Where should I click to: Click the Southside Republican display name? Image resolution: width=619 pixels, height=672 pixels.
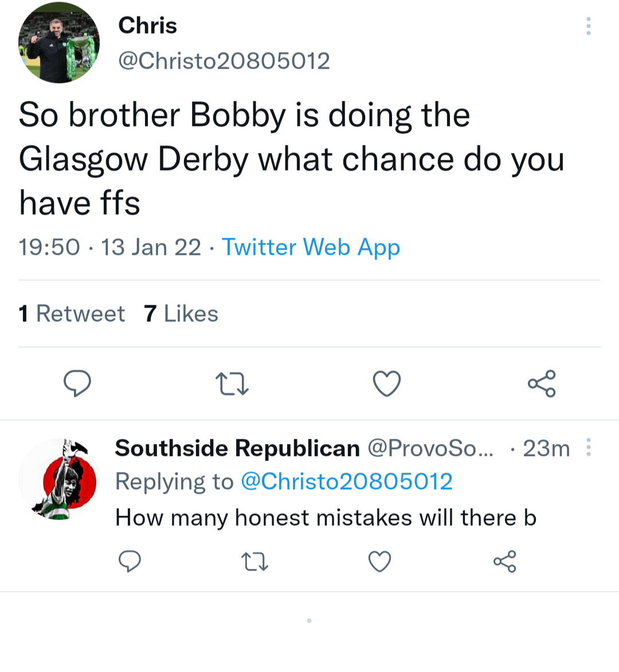click(x=237, y=449)
